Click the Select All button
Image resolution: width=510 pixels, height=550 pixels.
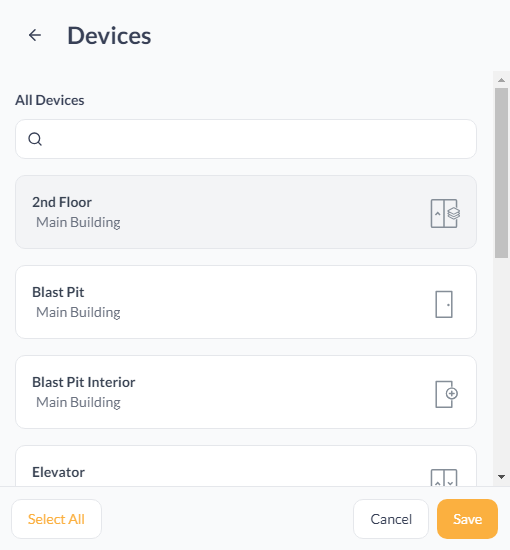56,519
